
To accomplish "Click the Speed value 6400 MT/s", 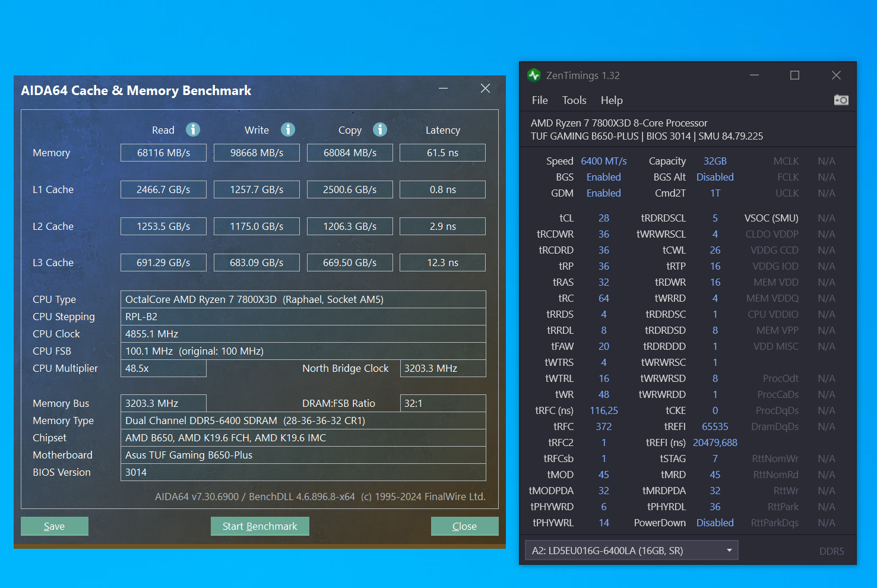I will pos(604,161).
